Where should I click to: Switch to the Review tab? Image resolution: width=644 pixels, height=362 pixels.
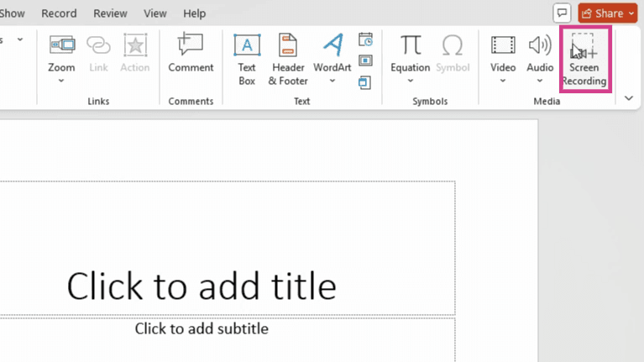coord(111,13)
